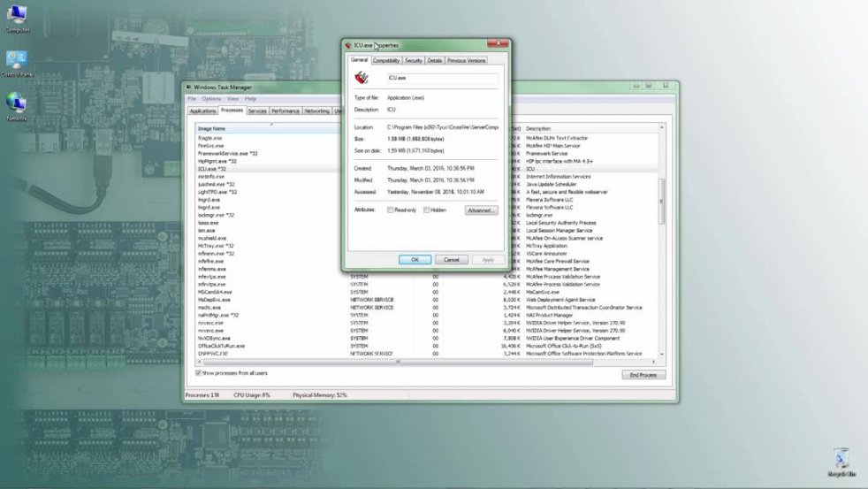Open the View menu in Task Manager
Viewport: 868px width, 489px height.
[232, 98]
